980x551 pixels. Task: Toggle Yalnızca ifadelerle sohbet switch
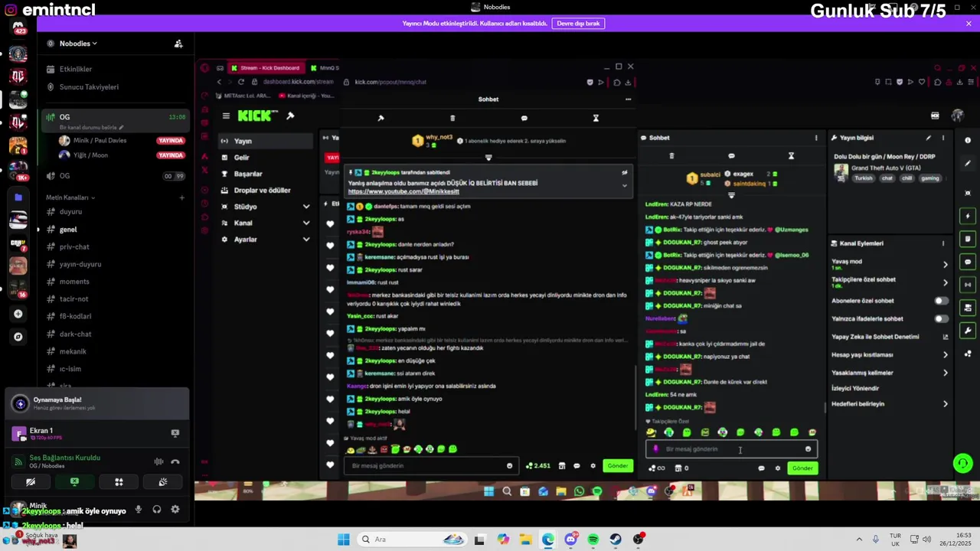[941, 318]
